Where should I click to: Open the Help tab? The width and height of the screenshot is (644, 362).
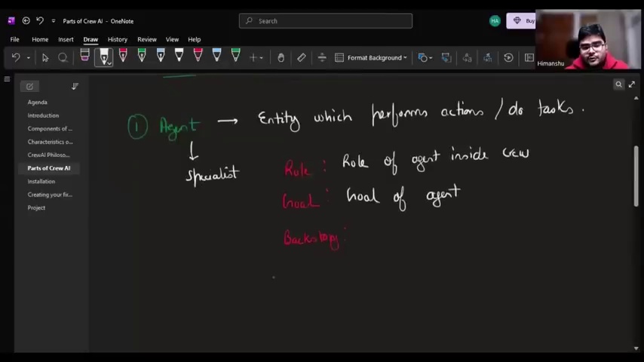[x=195, y=39]
